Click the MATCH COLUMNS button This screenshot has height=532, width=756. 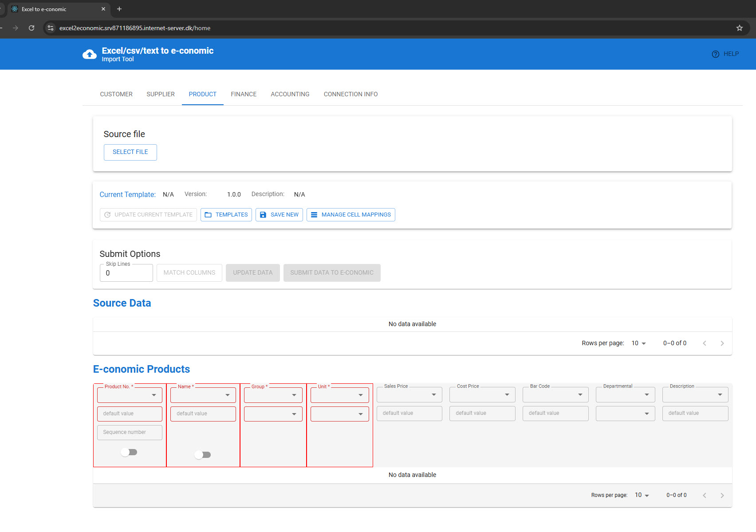click(189, 273)
